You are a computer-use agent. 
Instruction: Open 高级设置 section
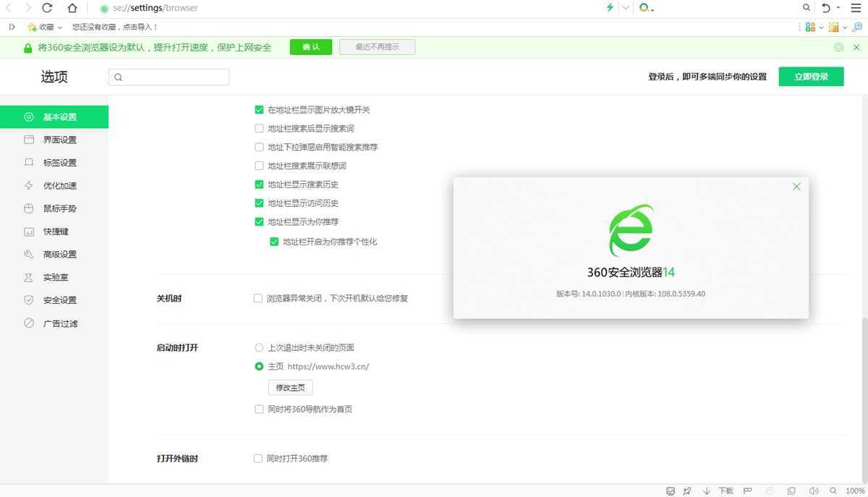(54, 255)
